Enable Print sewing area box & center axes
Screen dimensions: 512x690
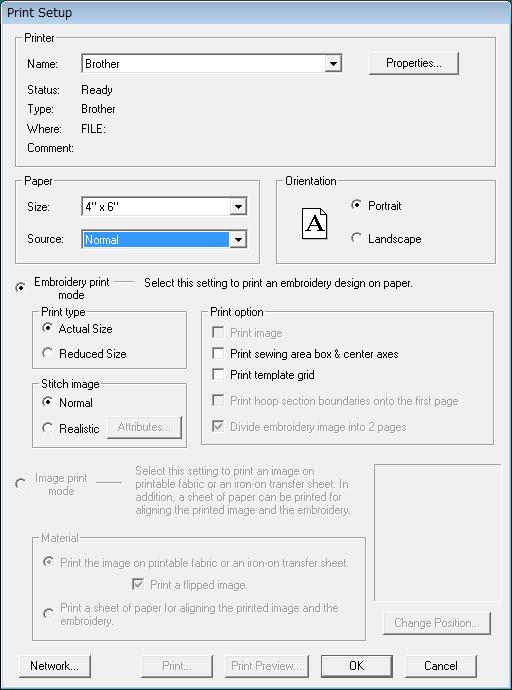tap(218, 353)
